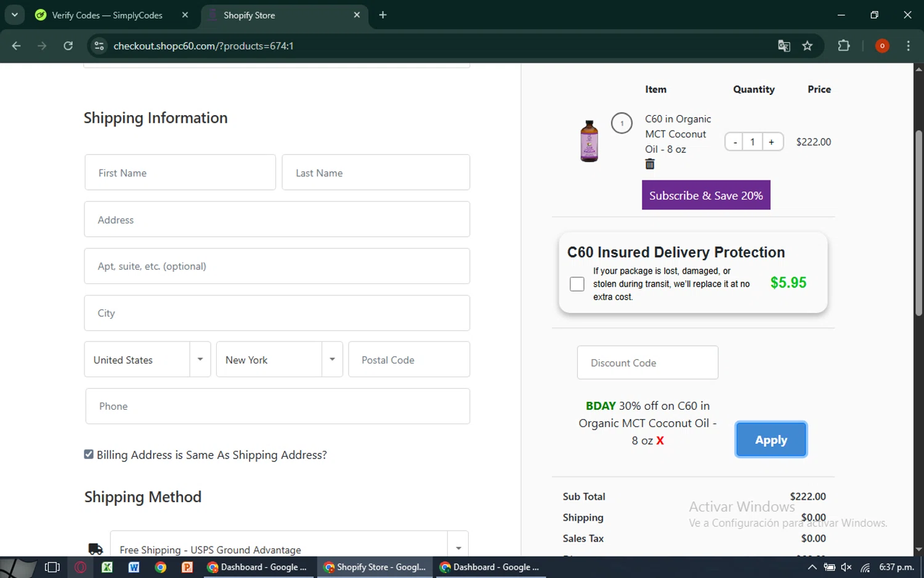Click the translate page icon

pos(784,46)
